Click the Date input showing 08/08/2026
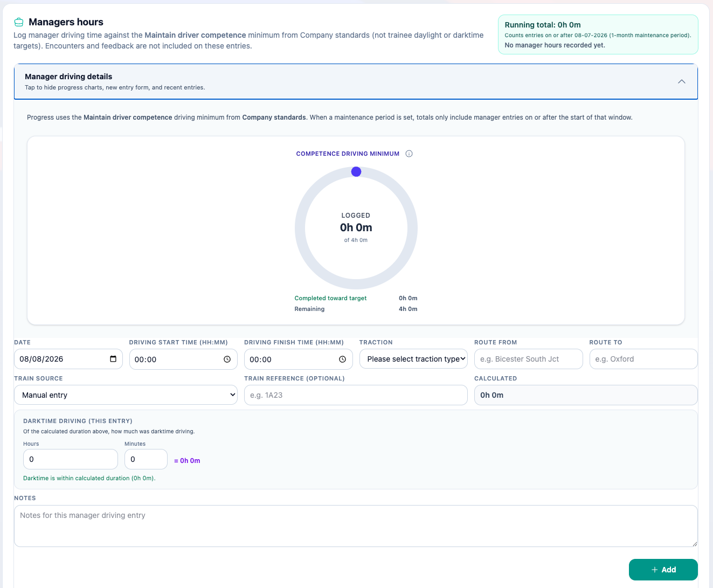The height and width of the screenshot is (588, 713). click(x=68, y=359)
